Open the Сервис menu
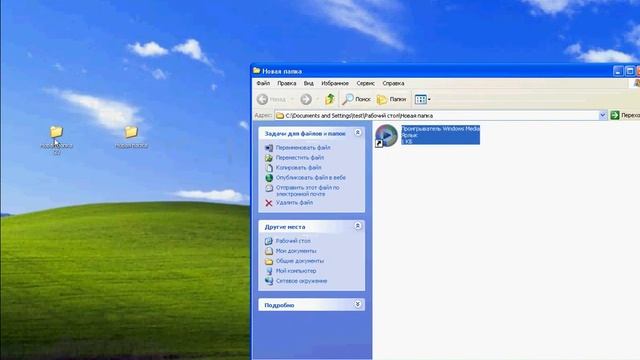This screenshot has height=360, width=640. point(365,83)
